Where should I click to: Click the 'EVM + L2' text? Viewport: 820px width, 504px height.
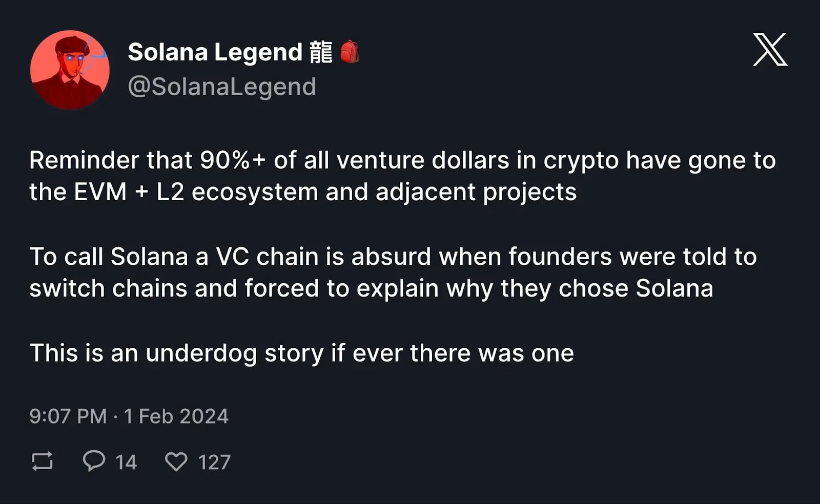coord(129,192)
